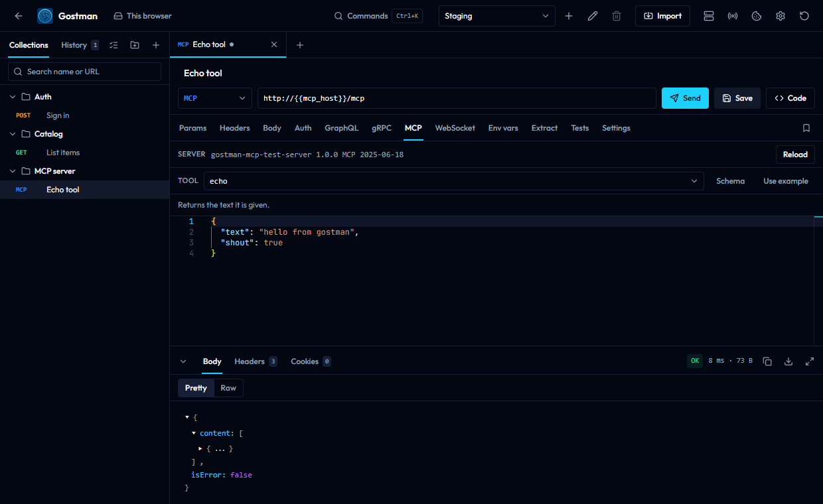
Task: Click the new folder icon in sidebar
Action: point(135,45)
